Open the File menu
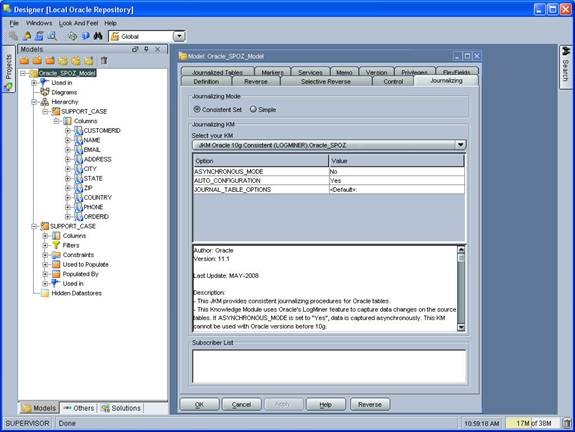The image size is (575, 432). pyautogui.click(x=14, y=23)
